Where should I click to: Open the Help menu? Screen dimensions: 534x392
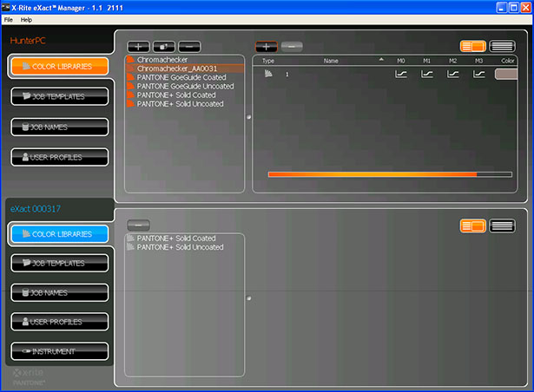click(26, 20)
